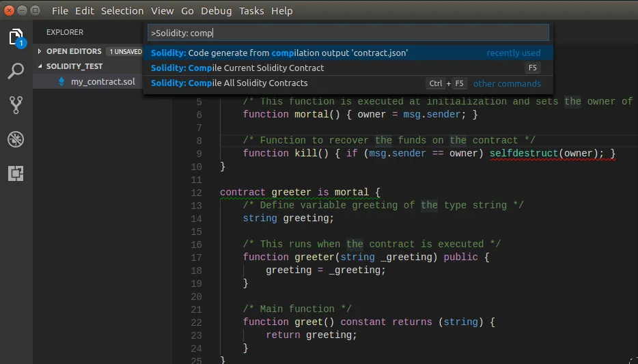
Task: Close the window with the red button
Action: pos(9,10)
